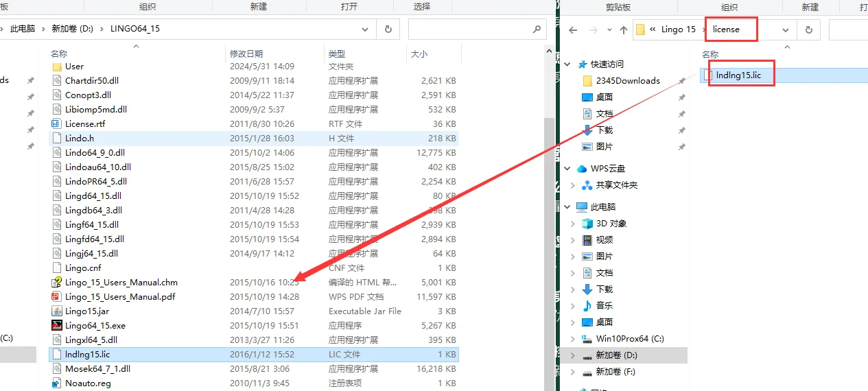The height and width of the screenshot is (391, 868).
Task: Expand the 3D 对象 folder node
Action: (573, 224)
